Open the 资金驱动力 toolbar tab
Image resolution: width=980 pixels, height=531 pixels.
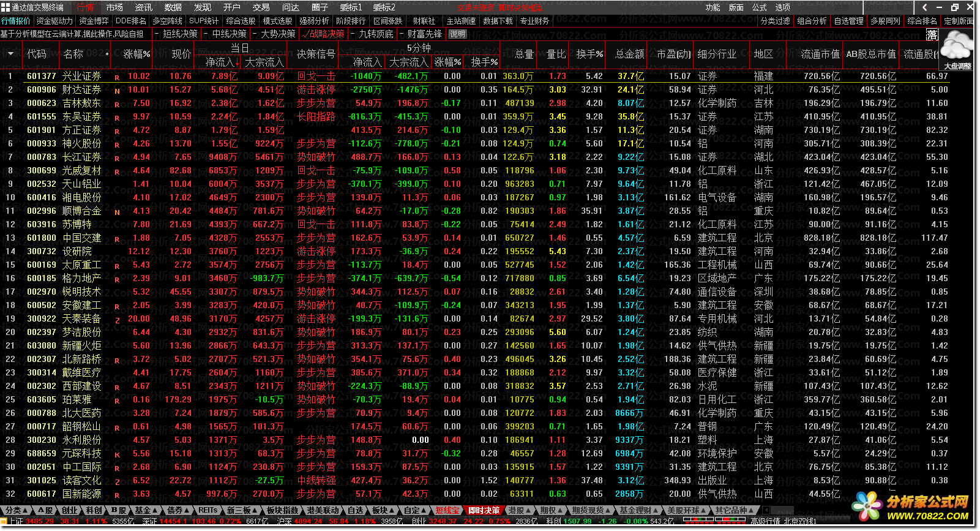pyautogui.click(x=54, y=21)
